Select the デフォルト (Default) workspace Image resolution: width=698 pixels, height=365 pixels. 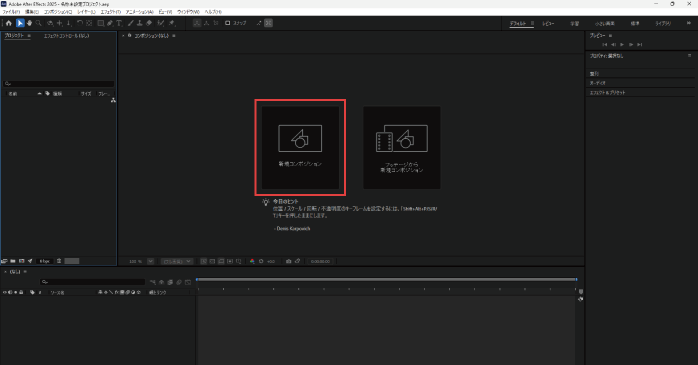click(518, 23)
